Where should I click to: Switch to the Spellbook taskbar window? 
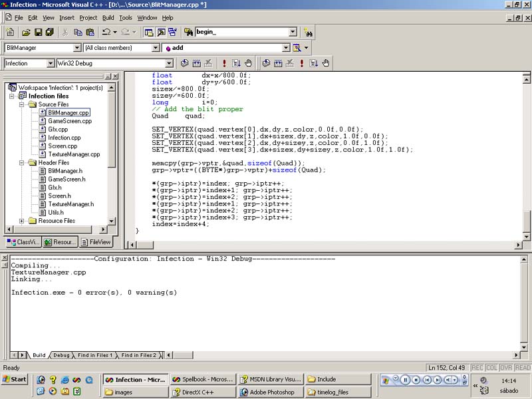[x=203, y=380]
